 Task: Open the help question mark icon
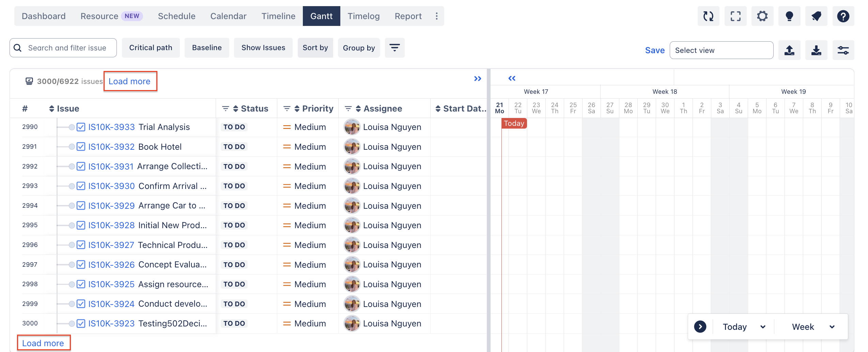(843, 16)
